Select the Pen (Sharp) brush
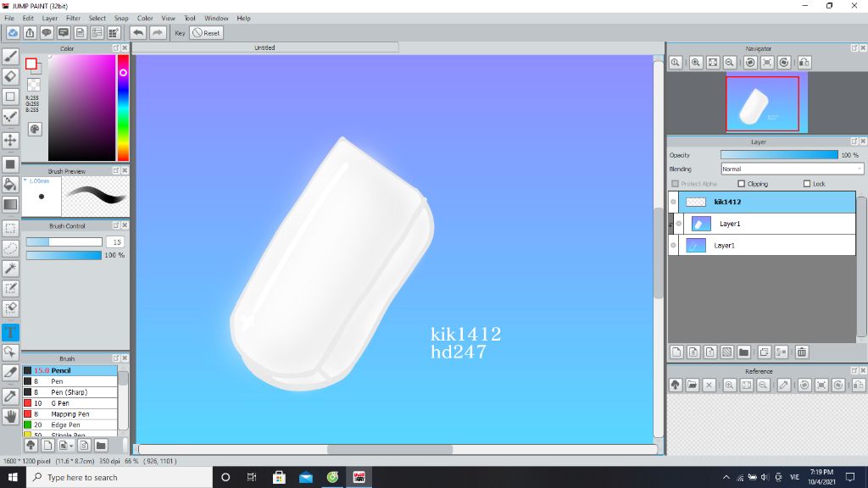Viewport: 868px width, 488px height. (x=70, y=392)
